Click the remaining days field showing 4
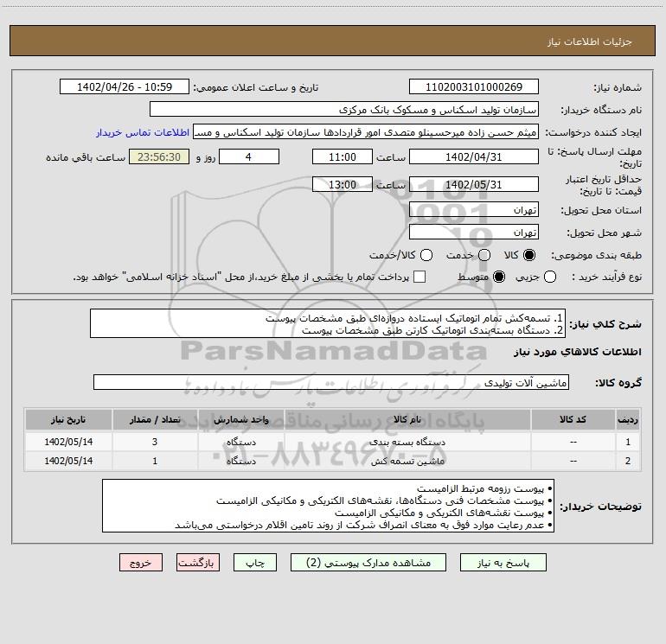 point(249,156)
